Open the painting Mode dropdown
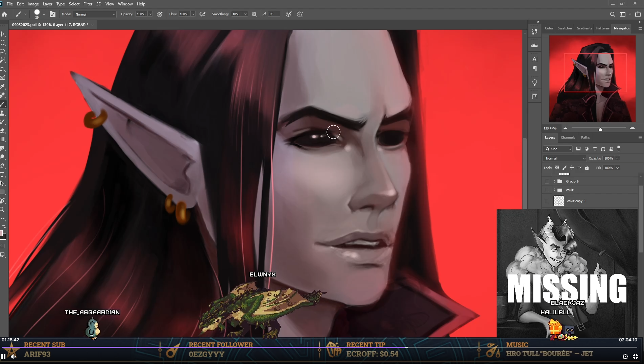Viewport: 644px width, 364px height. coord(95,14)
